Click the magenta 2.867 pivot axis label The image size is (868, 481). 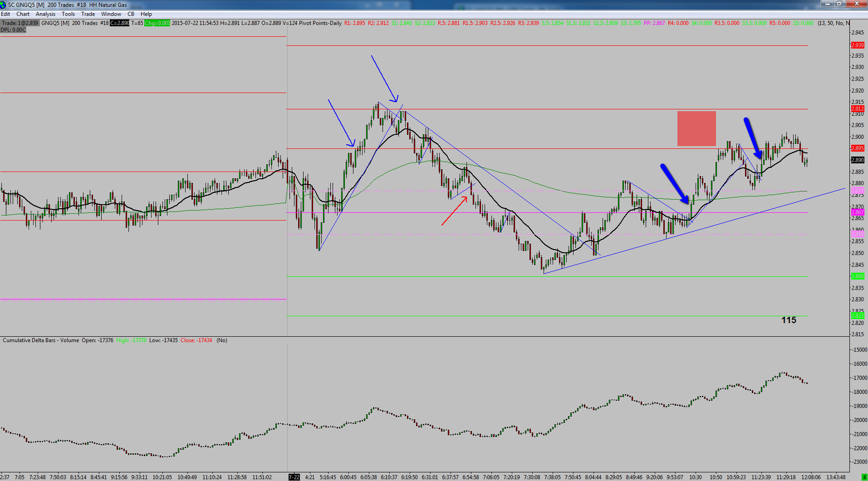[x=857, y=212]
